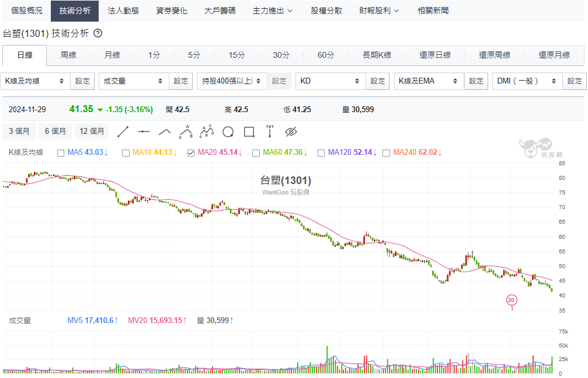Open the K線及均線 indicator dropdown
Image resolution: width=588 pixels, height=378 pixels.
(x=35, y=81)
